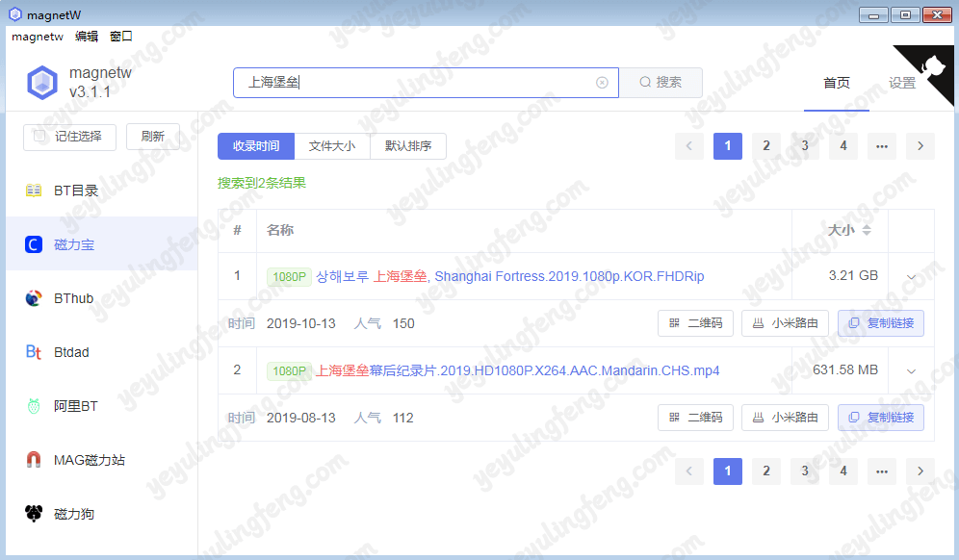Viewport: 959px width, 560px height.
Task: Select 阿里BT source in sidebar
Action: click(x=101, y=406)
